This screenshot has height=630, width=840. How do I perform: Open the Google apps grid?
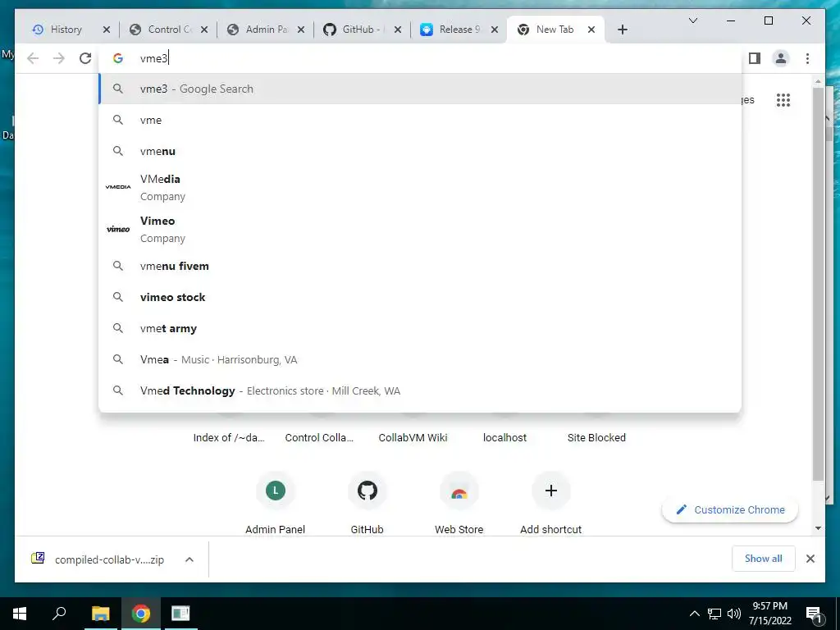click(783, 99)
